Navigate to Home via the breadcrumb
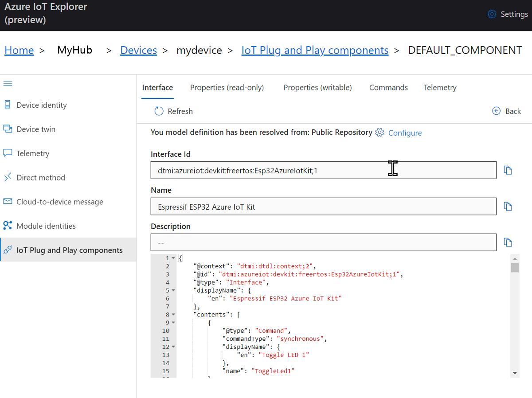Image resolution: width=532 pixels, height=398 pixels. pyautogui.click(x=19, y=50)
